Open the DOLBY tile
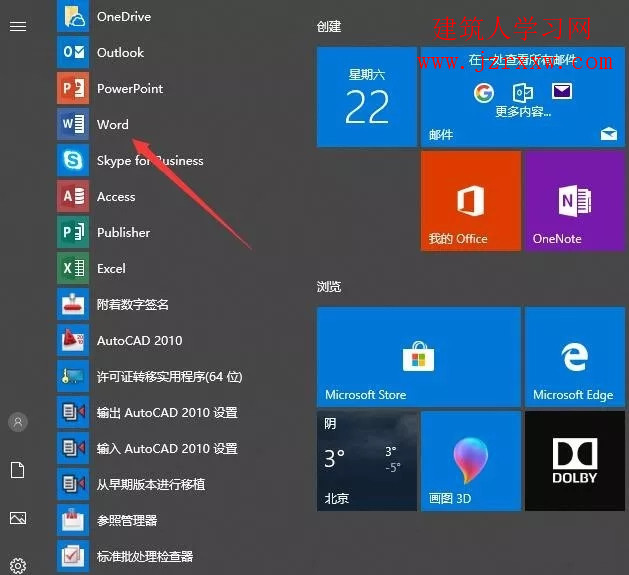Screen dimensions: 629x575 [575, 461]
